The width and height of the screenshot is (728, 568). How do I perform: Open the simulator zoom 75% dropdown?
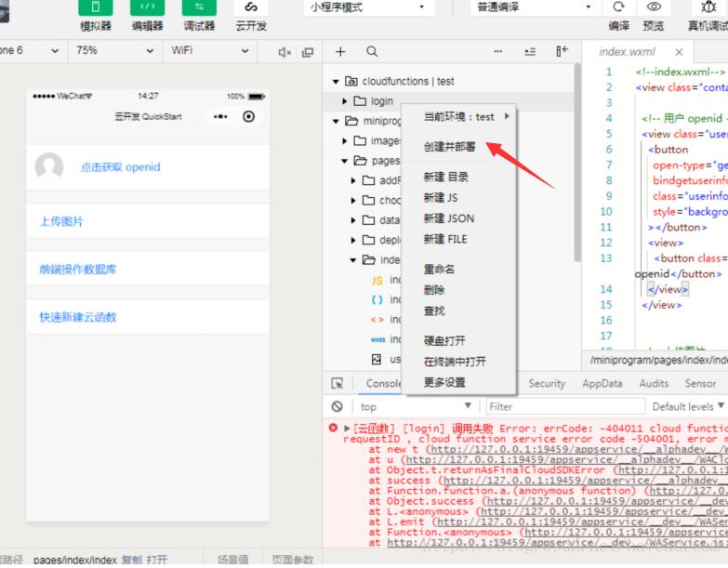pyautogui.click(x=114, y=50)
